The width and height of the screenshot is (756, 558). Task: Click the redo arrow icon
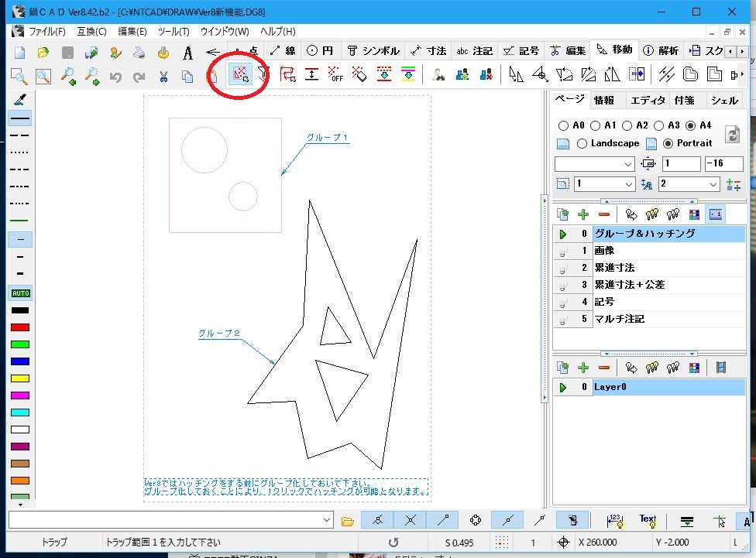(x=139, y=76)
